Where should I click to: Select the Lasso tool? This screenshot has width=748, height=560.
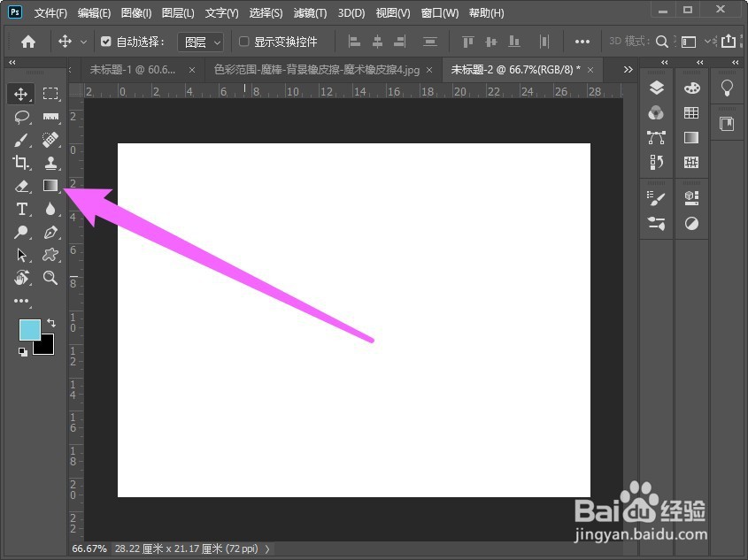point(21,117)
